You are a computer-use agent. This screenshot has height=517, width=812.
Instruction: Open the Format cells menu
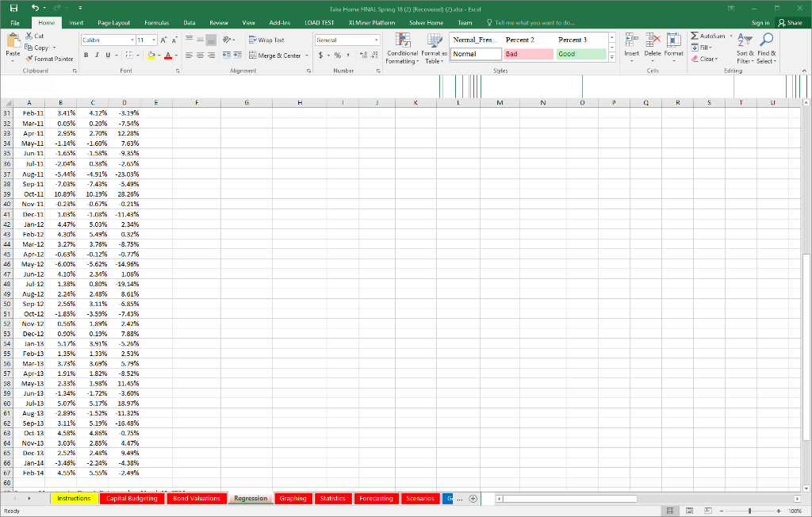[x=674, y=47]
